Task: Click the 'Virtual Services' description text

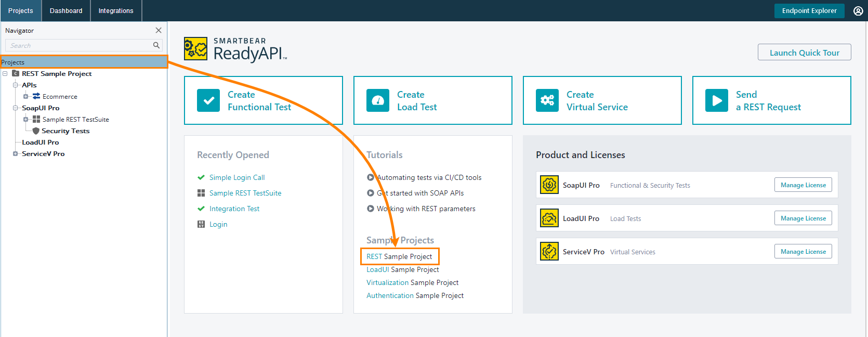Action: click(x=633, y=252)
